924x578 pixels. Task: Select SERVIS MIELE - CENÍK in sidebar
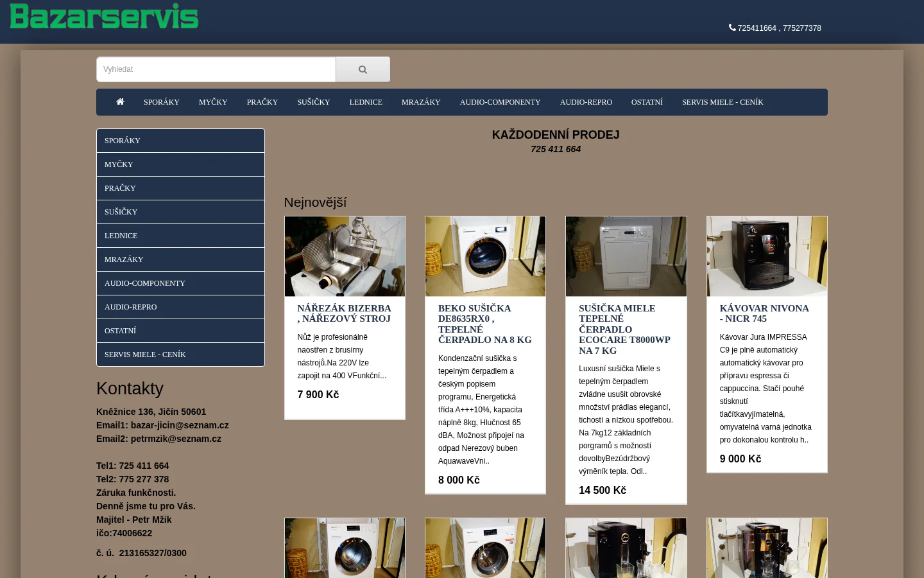180,355
